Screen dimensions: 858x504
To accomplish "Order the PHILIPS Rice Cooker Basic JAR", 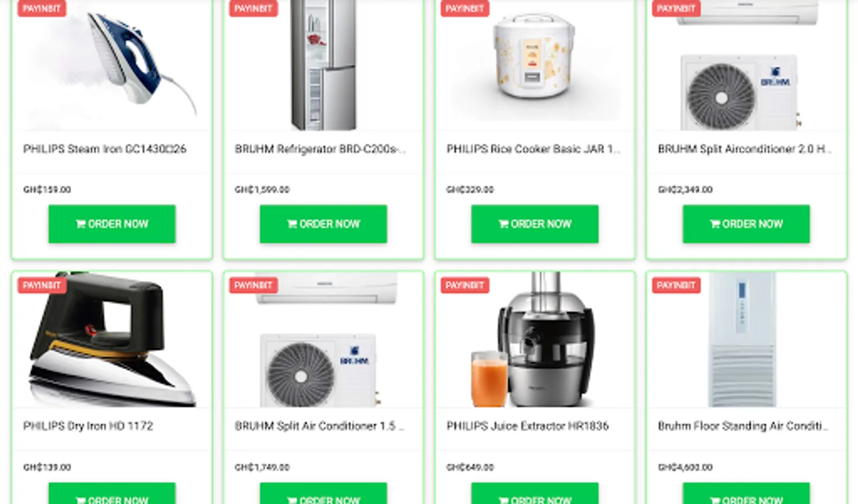I will [535, 224].
